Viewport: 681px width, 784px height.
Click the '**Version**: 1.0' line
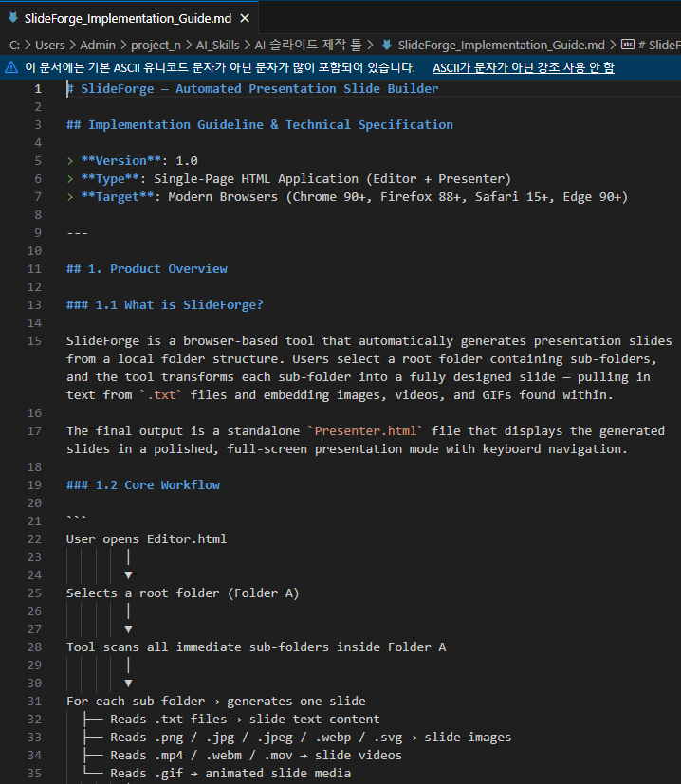click(133, 160)
